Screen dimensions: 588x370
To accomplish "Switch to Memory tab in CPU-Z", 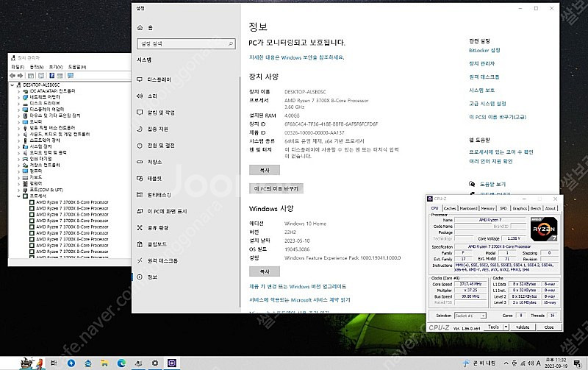I will [487, 208].
